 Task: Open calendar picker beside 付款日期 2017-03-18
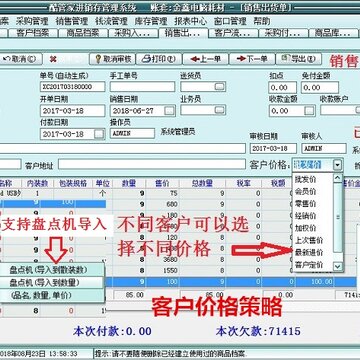[x=99, y=134]
